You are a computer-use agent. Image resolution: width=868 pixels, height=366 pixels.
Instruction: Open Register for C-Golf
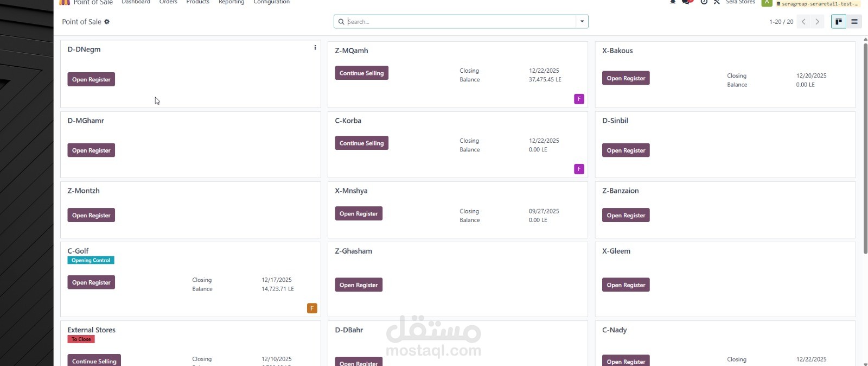pyautogui.click(x=91, y=282)
